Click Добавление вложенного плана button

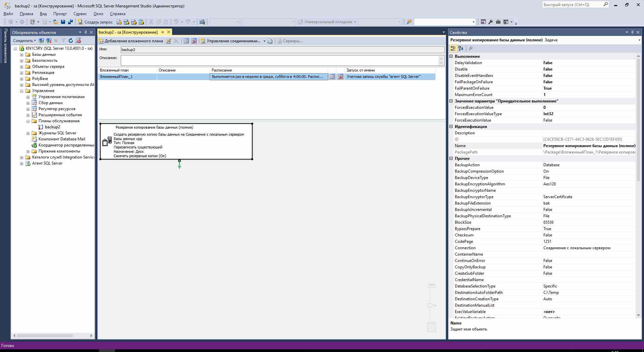click(131, 41)
